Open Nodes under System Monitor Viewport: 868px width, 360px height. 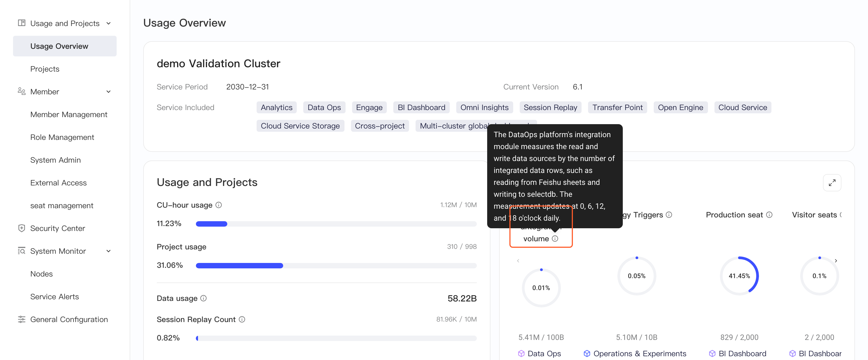pyautogui.click(x=42, y=274)
